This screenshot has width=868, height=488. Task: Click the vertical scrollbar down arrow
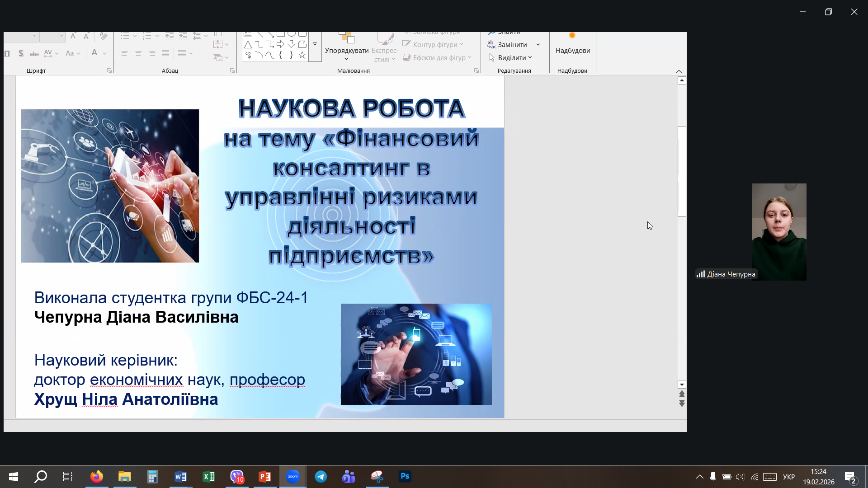pos(682,385)
